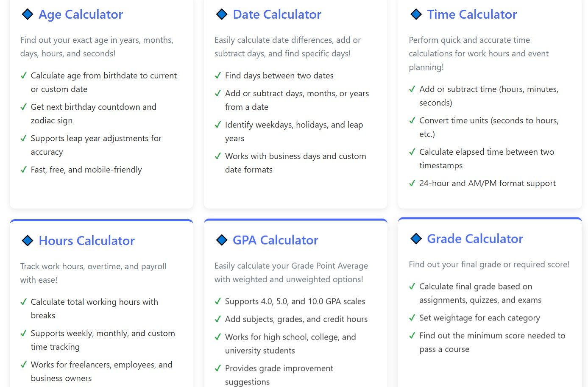Click checkmark beside "Supports 4.0, 5.0, and 10.0 GPA scales"

pos(218,301)
